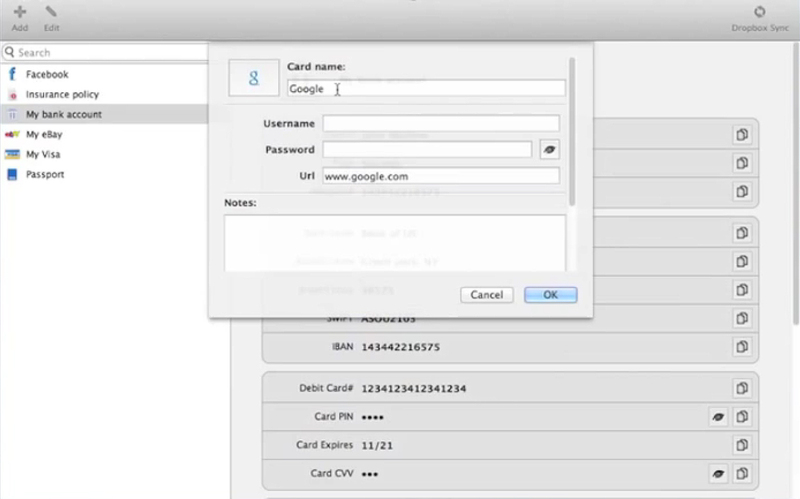The height and width of the screenshot is (499, 800).
Task: Click the Password input field
Action: coord(427,149)
